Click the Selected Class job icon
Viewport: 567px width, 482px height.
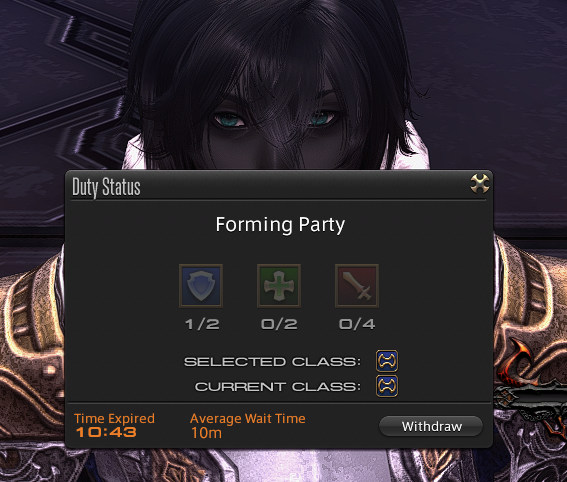click(x=387, y=361)
